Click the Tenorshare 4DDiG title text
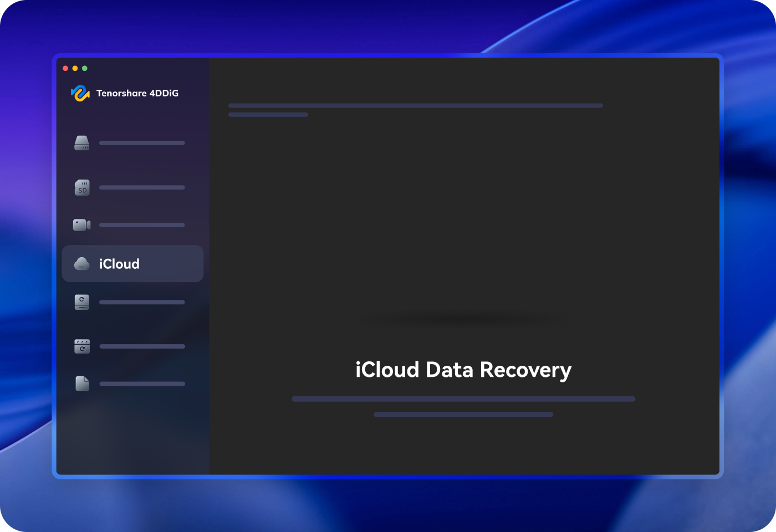Viewport: 776px width, 532px height. (x=137, y=93)
